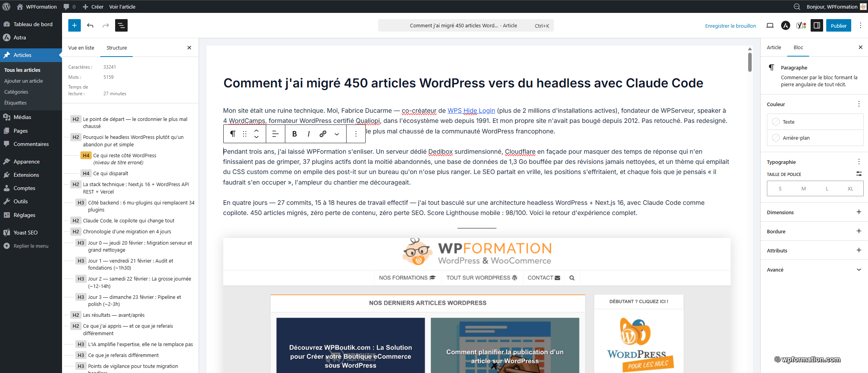Choose the Texte color swatch
This screenshot has width=868, height=373.
815,122
